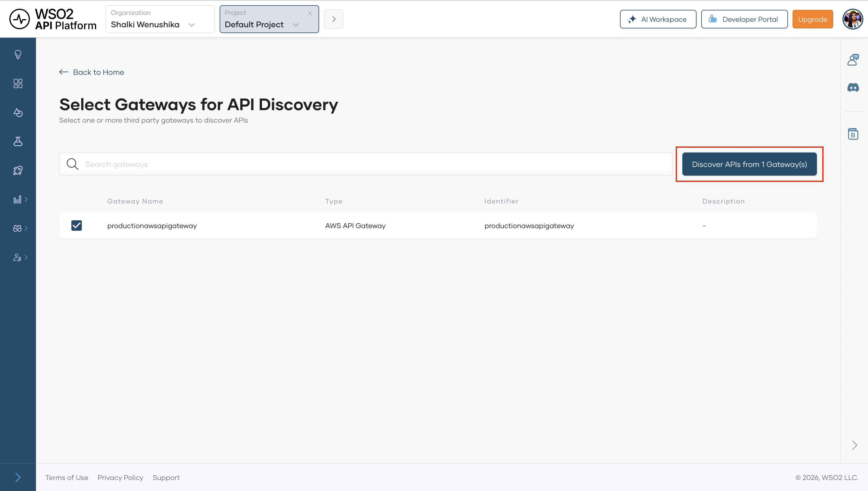Click the Description column header
The image size is (868, 491).
[x=723, y=201]
